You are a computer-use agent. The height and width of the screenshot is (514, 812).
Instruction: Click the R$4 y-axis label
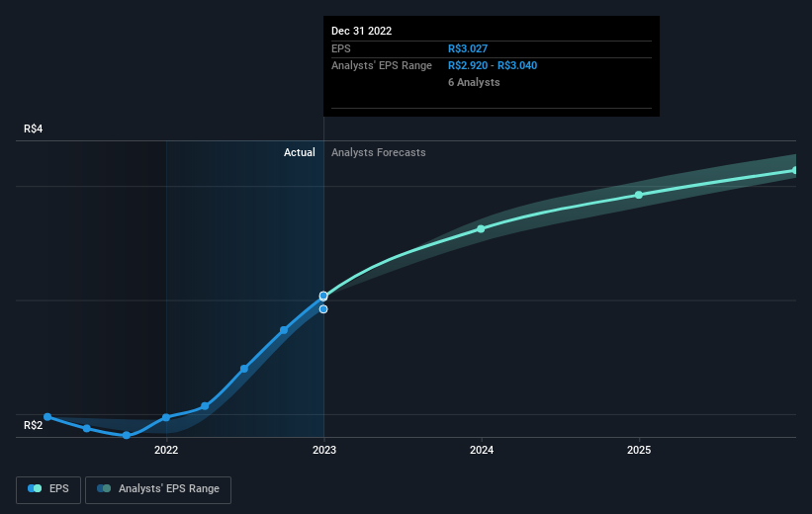[34, 128]
